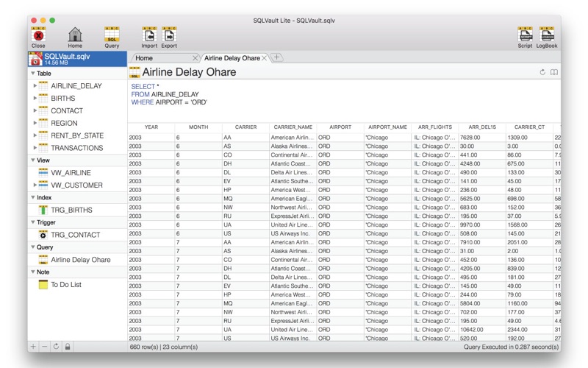
Task: Collapse the Index section
Action: tap(33, 197)
